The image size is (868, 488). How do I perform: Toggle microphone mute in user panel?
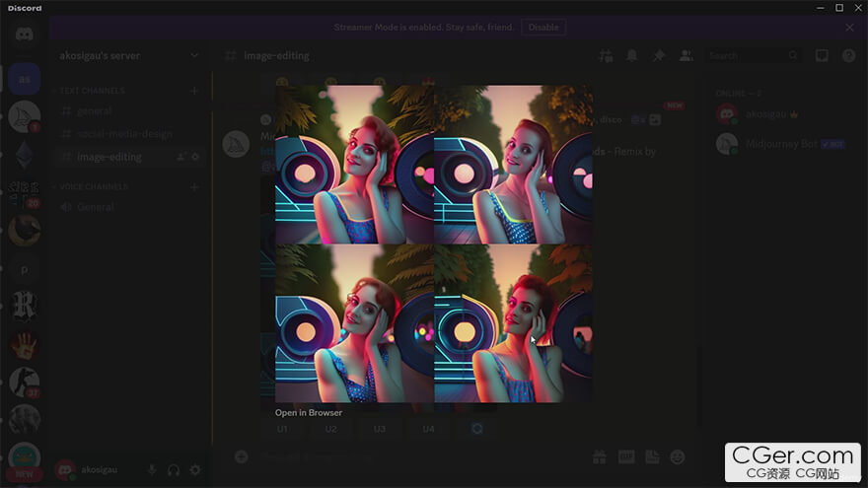(x=152, y=469)
